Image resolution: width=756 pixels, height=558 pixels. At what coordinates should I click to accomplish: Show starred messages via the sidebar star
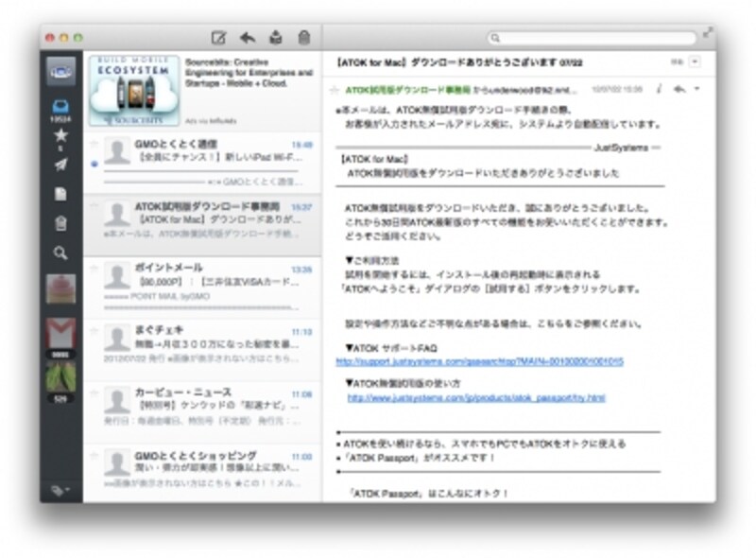click(x=60, y=135)
